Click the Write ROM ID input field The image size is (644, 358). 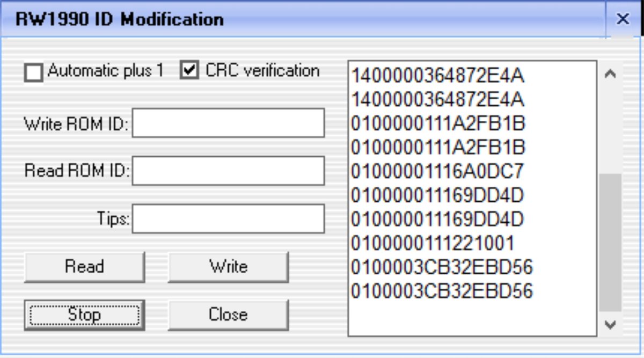228,123
